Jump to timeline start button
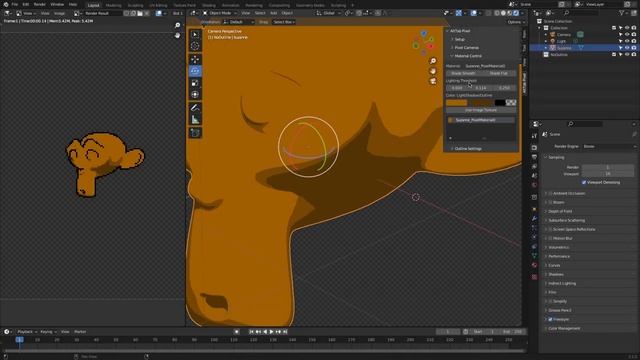Viewport: 640px width, 360px height. pyautogui.click(x=251, y=332)
